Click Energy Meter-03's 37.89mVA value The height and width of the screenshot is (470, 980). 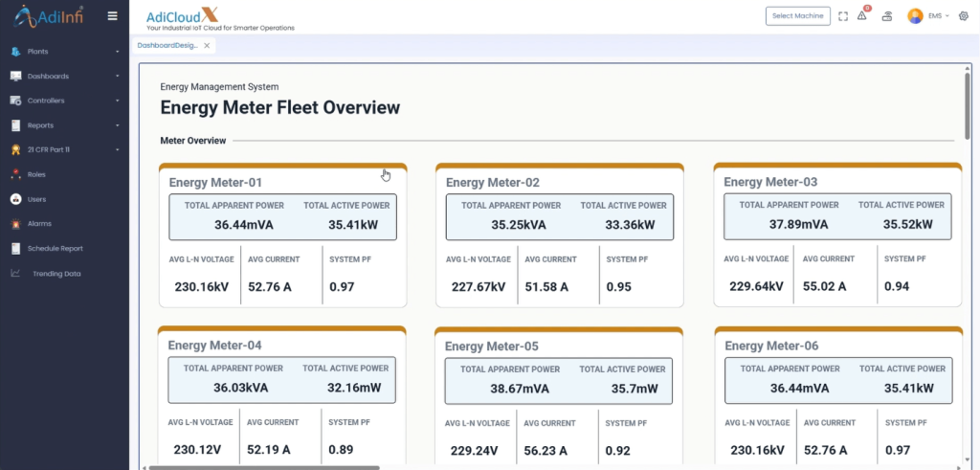(799, 224)
